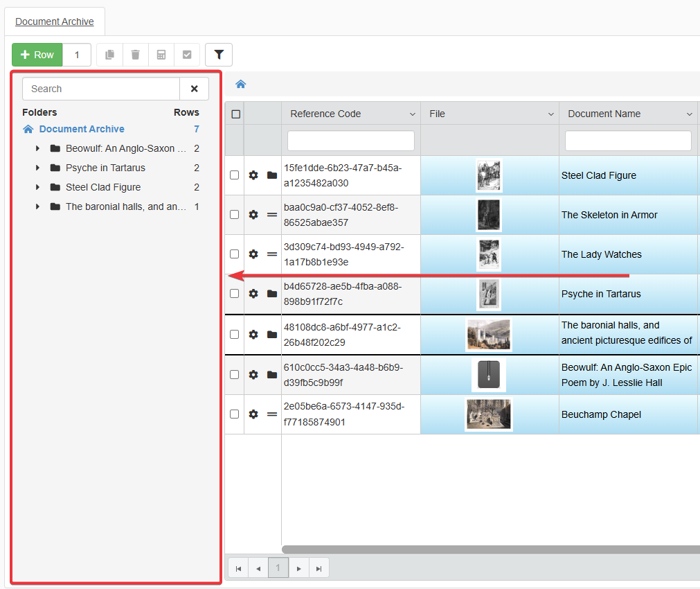Check The baronial halls row checkbox

(x=235, y=334)
